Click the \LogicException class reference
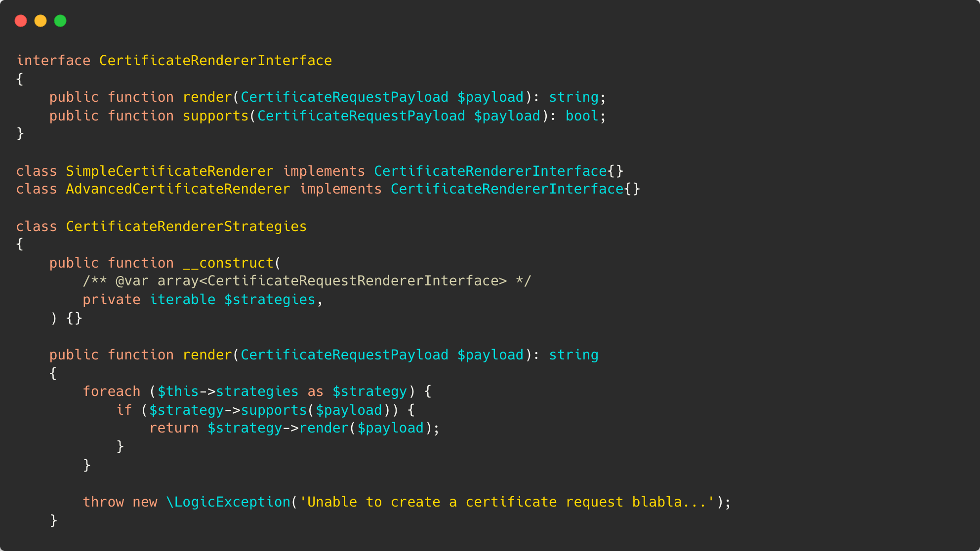The height and width of the screenshot is (551, 980). [228, 502]
